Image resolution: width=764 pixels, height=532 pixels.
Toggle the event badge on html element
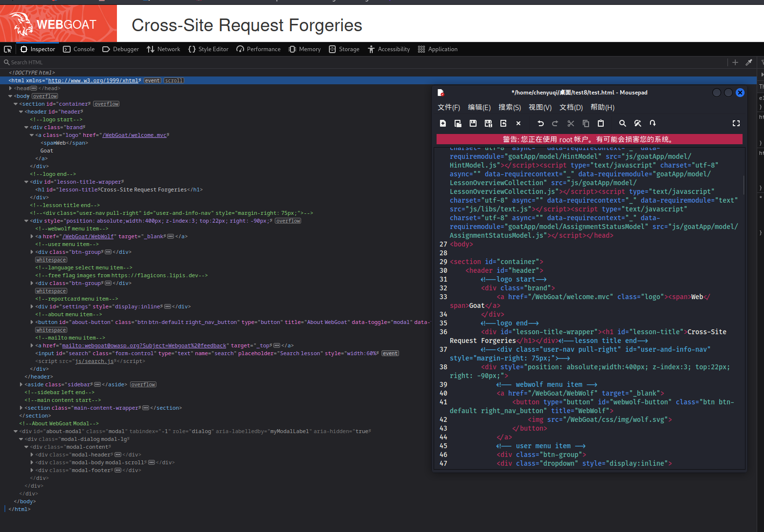[x=152, y=80]
